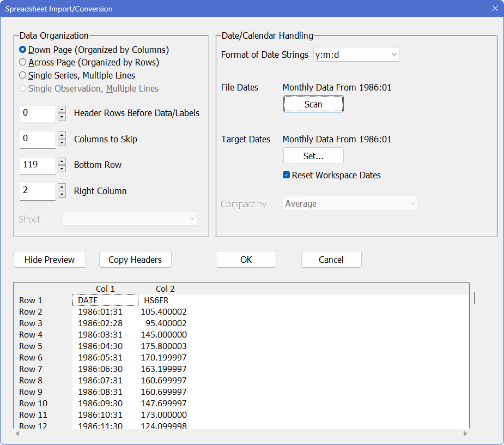This screenshot has height=445, width=504.
Task: Decrease the Right Column value
Action: 62,195
